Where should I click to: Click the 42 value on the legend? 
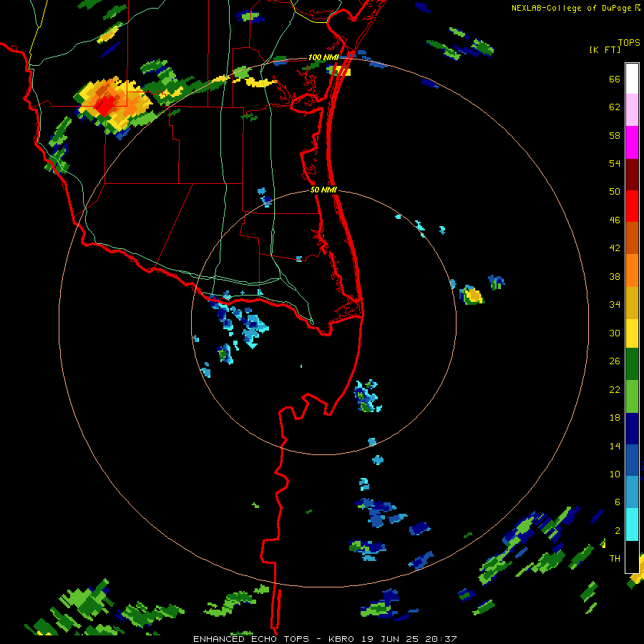click(x=615, y=248)
